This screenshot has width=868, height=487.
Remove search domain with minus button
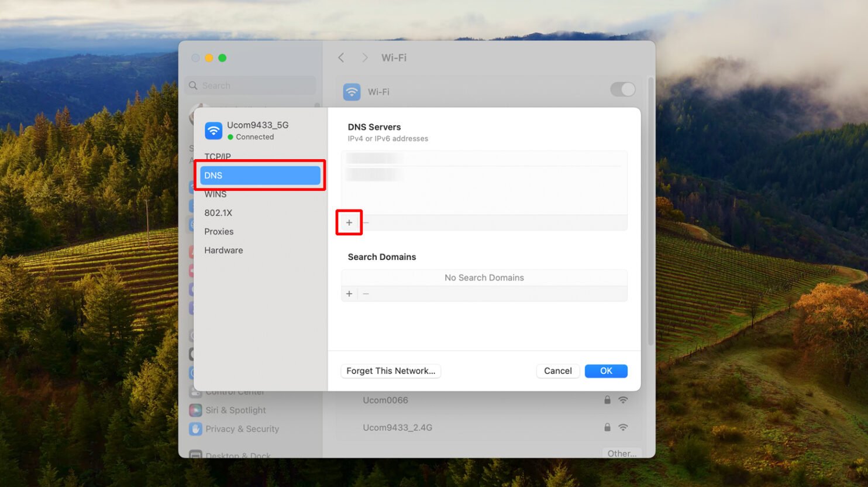[366, 294]
